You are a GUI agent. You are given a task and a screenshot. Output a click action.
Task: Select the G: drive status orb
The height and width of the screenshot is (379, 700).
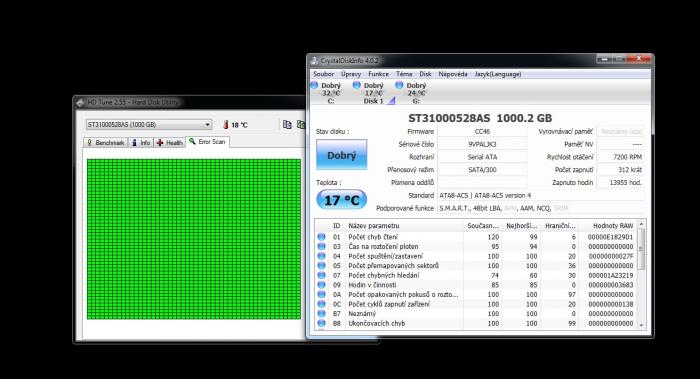(x=399, y=85)
